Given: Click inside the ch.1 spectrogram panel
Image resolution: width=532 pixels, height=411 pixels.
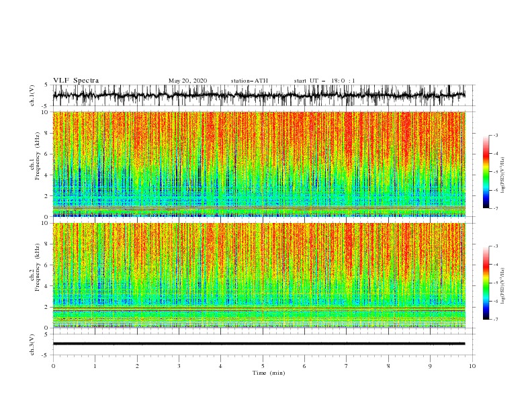Looking at the screenshot, I should point(259,164).
